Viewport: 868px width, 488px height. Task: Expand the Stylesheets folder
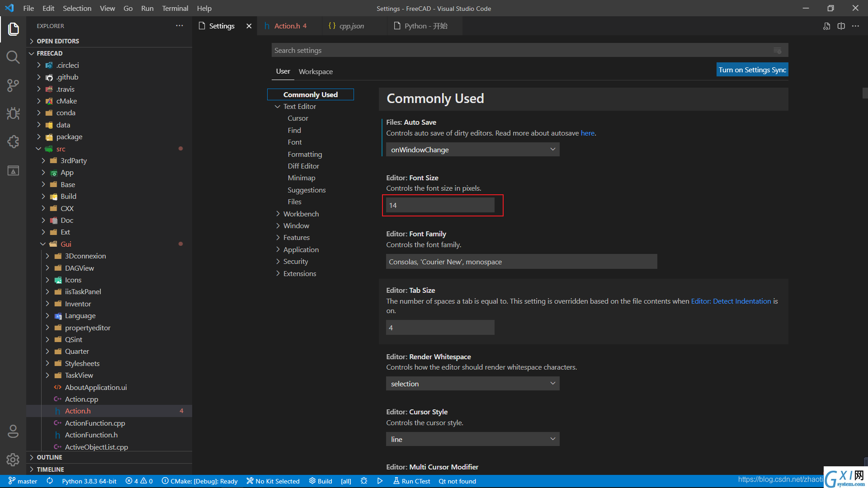click(82, 363)
